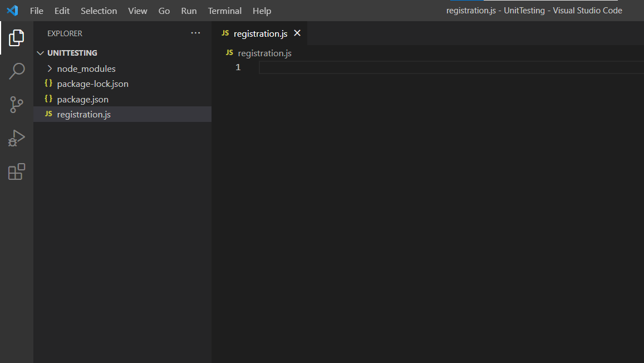
Task: Click the JS icon on the registration.js tab
Action: 225,33
